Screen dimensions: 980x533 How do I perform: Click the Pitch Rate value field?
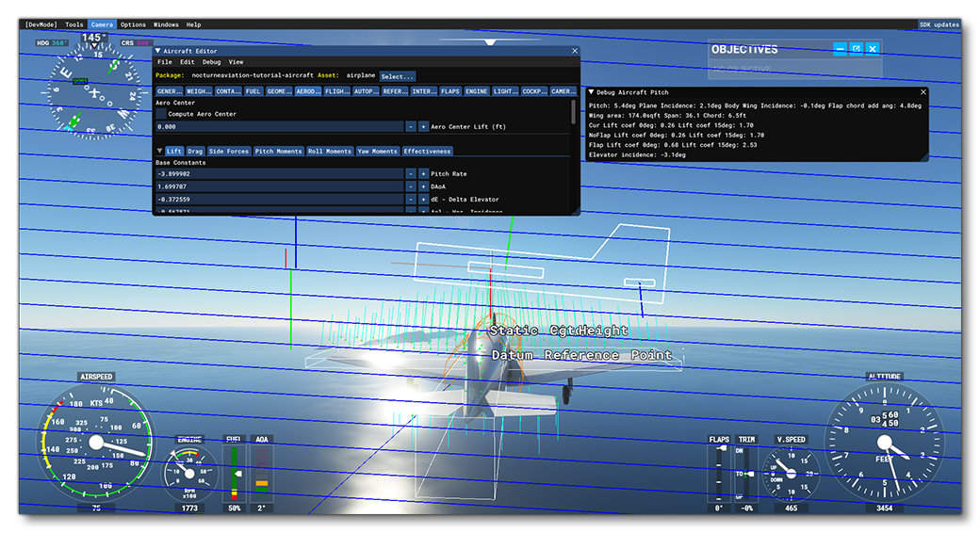point(279,173)
